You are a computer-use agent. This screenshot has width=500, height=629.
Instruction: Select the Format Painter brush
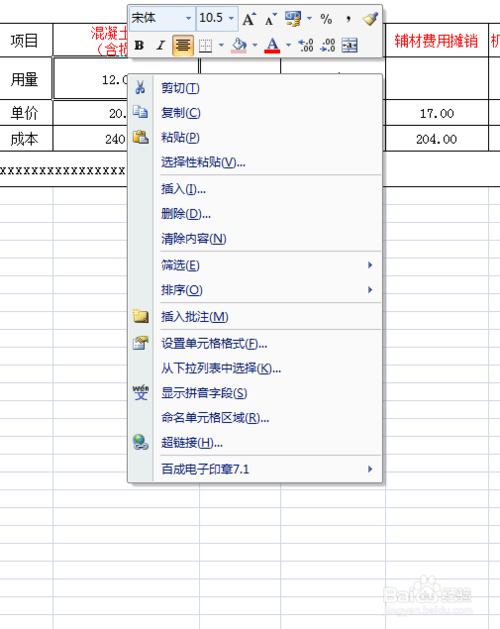coord(370,19)
